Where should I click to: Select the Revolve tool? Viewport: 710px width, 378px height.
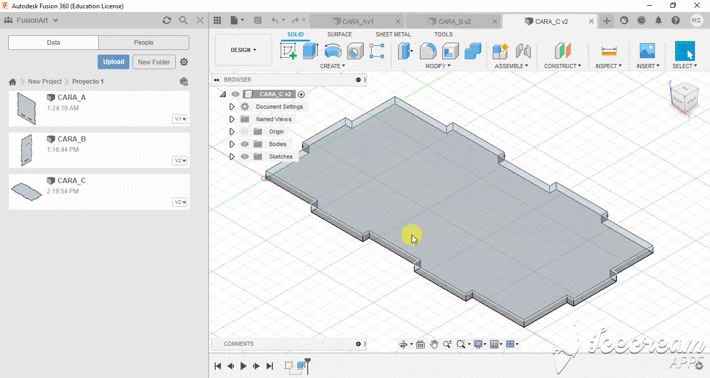point(333,51)
